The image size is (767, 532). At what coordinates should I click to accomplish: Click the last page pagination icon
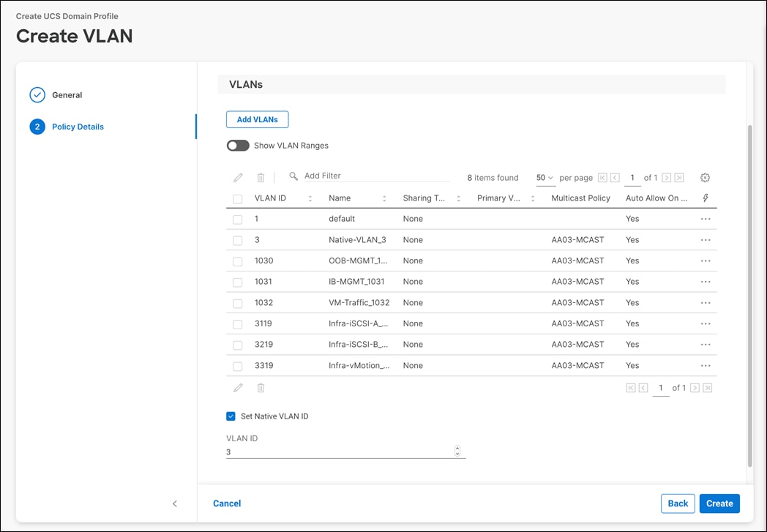click(678, 177)
